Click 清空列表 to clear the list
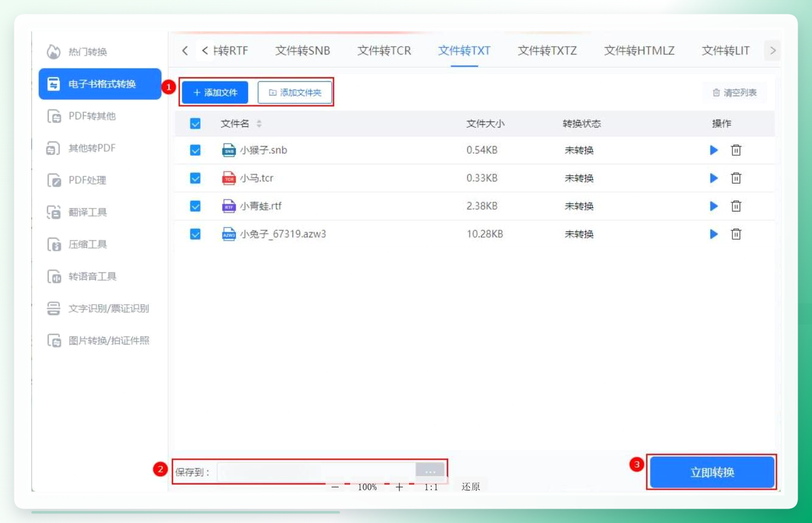The image size is (812, 523). (x=735, y=92)
